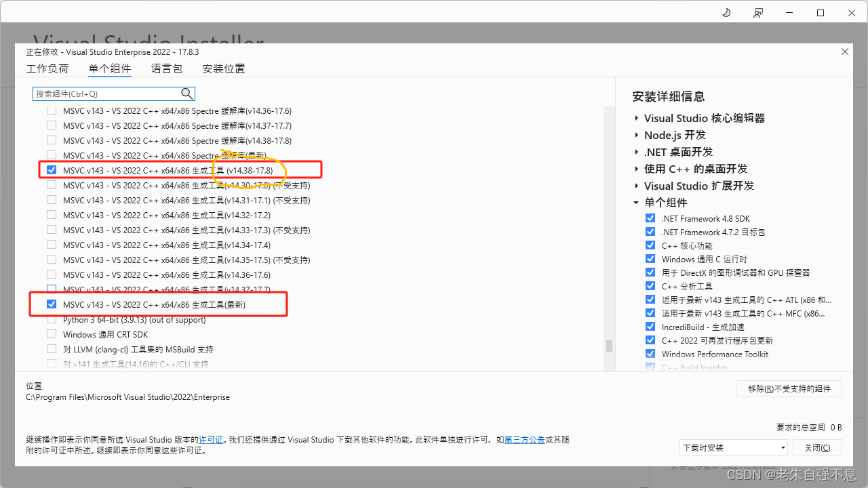Uncheck C++ 分析工具 in details

650,286
